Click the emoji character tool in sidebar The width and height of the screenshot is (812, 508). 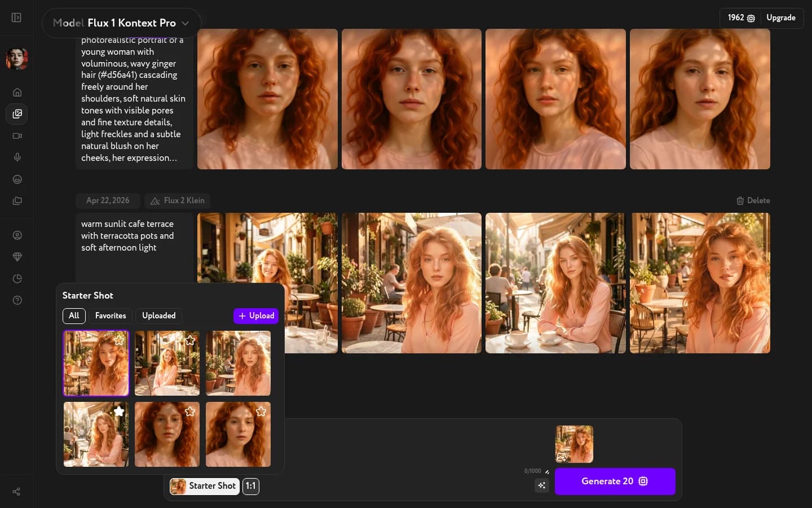click(x=17, y=179)
